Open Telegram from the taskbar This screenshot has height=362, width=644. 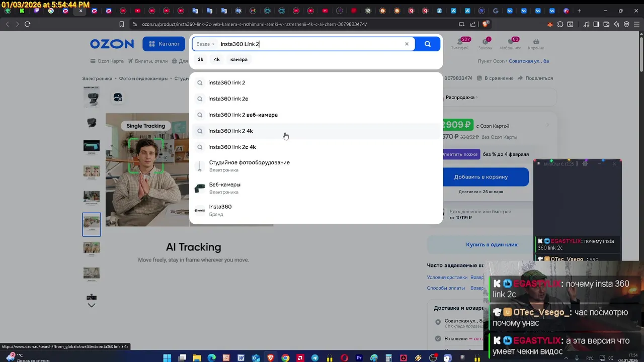[315, 358]
